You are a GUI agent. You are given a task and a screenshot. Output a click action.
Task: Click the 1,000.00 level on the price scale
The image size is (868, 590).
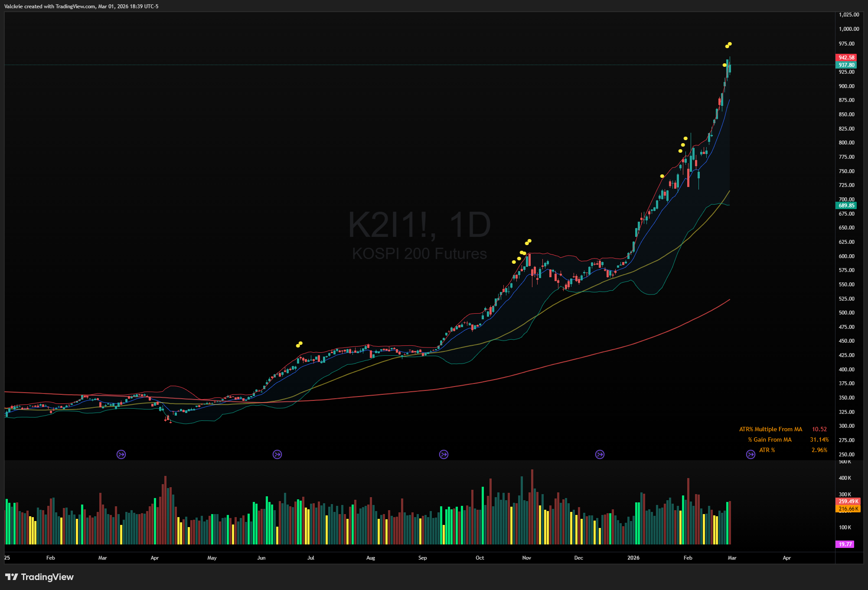(848, 29)
